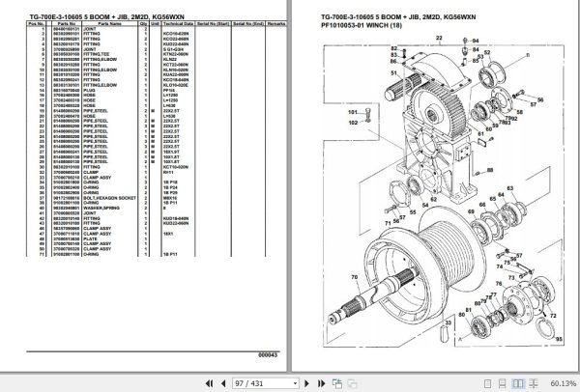Viewport: 580px width, 392px height.
Task: Go to the next page
Action: (306, 383)
